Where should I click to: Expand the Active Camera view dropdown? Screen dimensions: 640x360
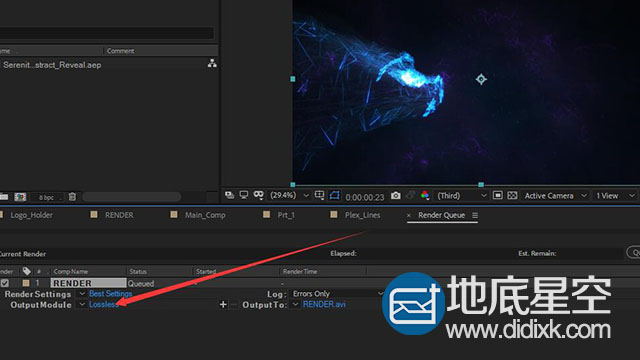pos(556,196)
